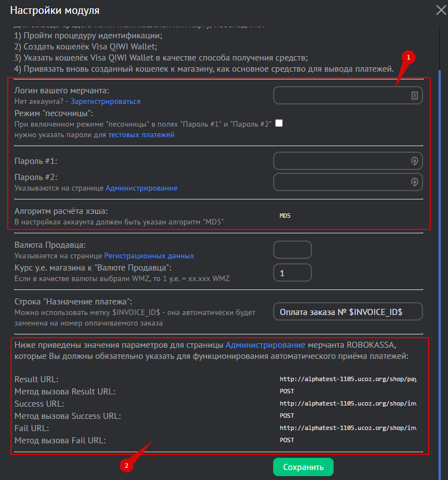Follow Администрирование link in ROBOKASSA paragraph
Screen dimensions: 448x480
coord(265,345)
